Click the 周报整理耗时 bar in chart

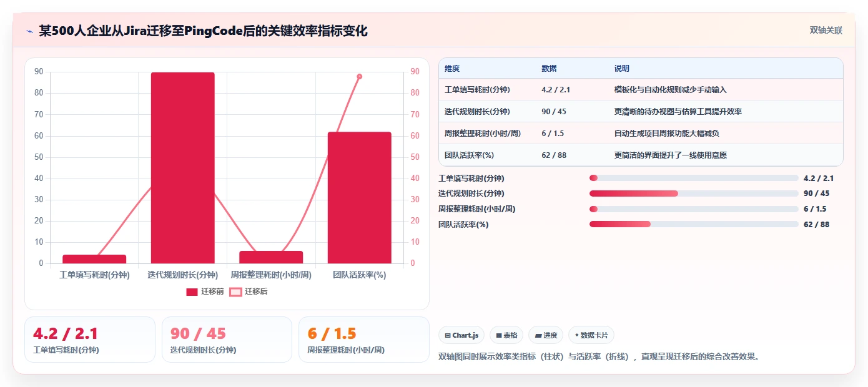click(271, 257)
